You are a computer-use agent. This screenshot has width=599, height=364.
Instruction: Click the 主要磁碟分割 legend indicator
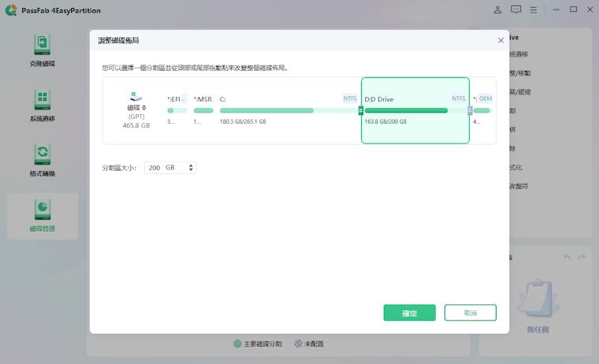click(237, 344)
